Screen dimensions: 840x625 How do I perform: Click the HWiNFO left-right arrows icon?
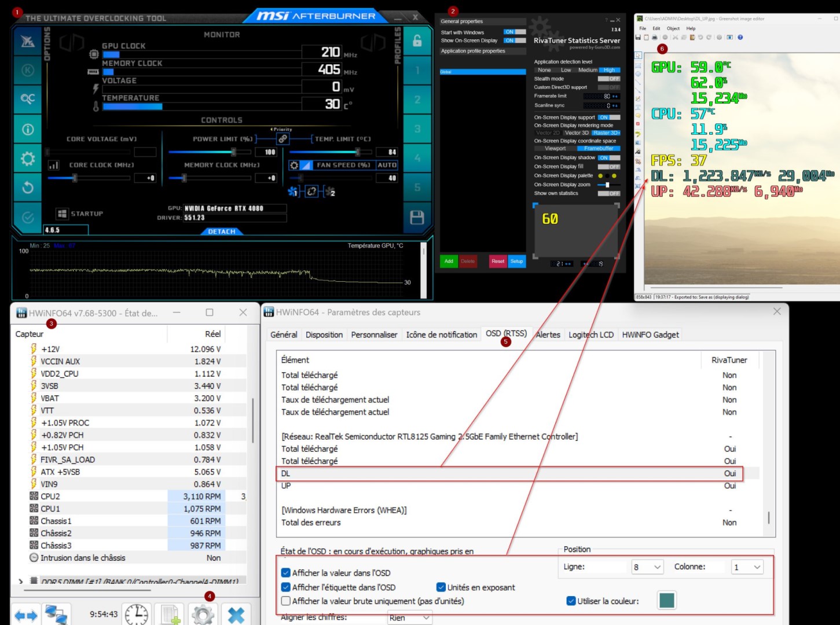(x=26, y=614)
